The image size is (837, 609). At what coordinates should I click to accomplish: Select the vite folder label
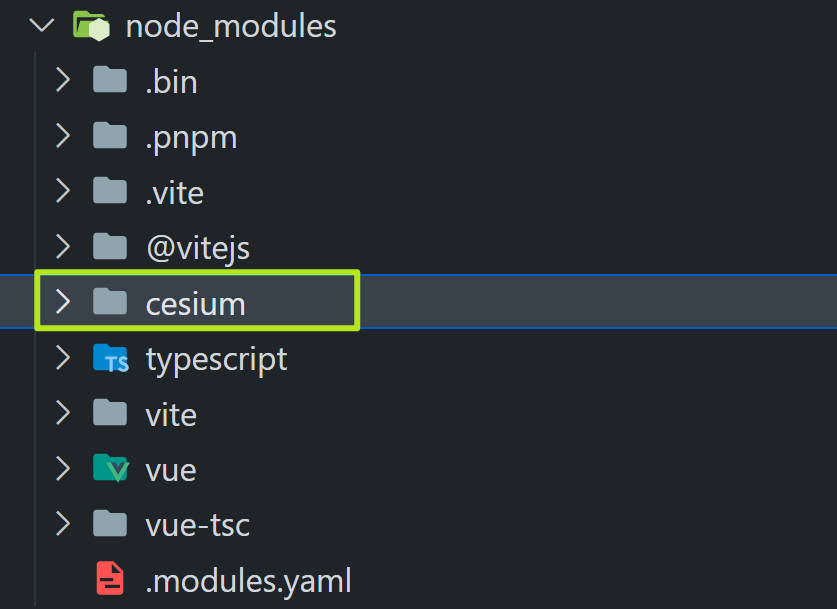point(171,415)
